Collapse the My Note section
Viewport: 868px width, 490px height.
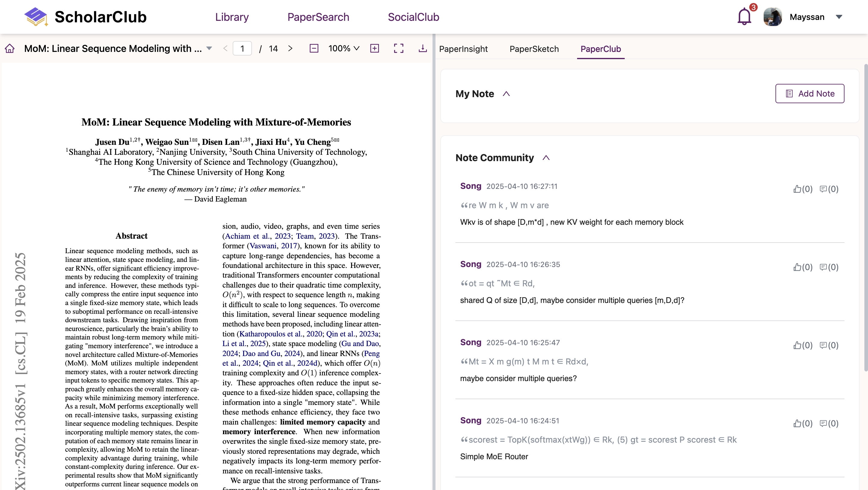tap(506, 94)
